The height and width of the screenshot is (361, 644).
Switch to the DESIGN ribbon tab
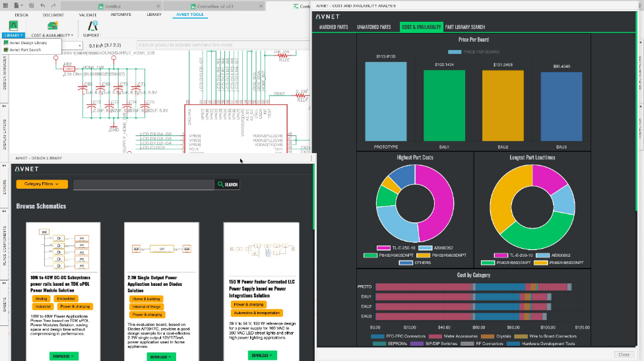pos(21,15)
